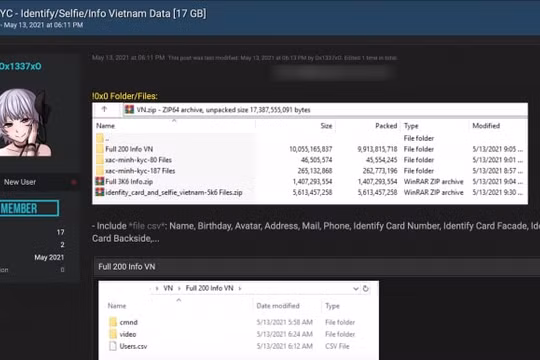Click VN in the explorer breadcrumb path

point(168,288)
